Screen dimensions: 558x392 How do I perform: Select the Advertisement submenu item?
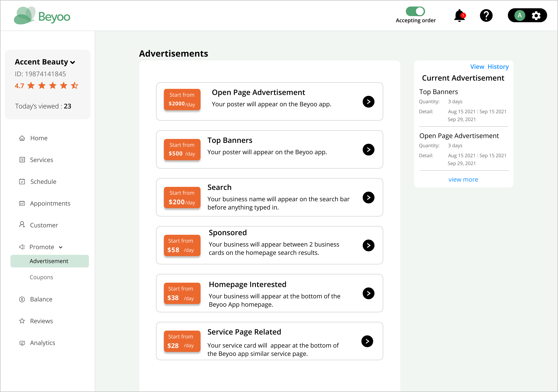(x=50, y=261)
